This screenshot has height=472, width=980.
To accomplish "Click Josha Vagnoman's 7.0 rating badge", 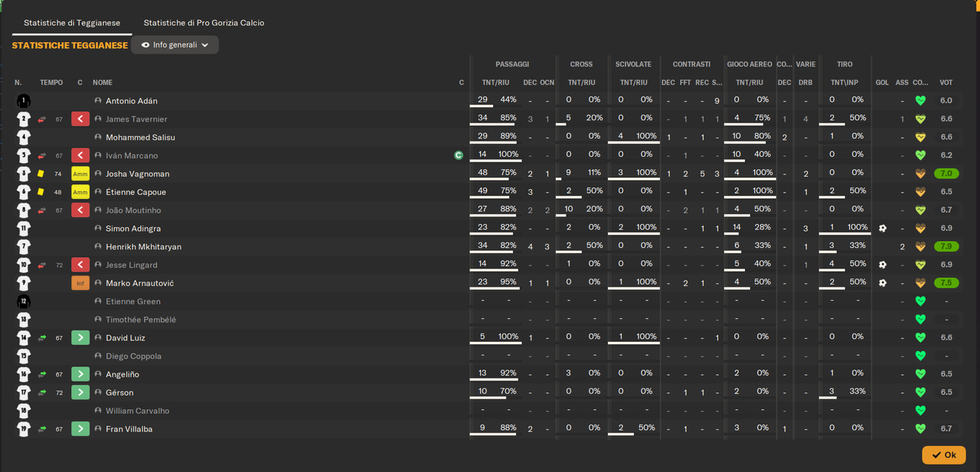I will click(x=946, y=174).
